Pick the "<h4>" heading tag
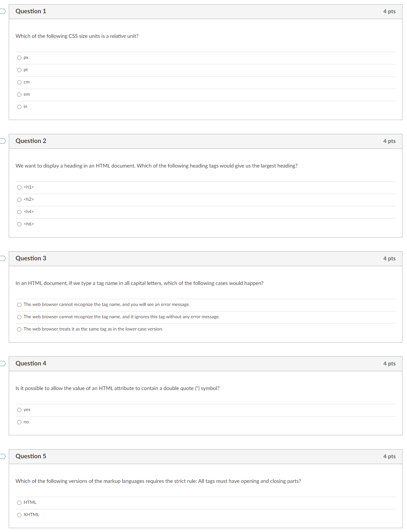This screenshot has width=407, height=532. coord(19,212)
